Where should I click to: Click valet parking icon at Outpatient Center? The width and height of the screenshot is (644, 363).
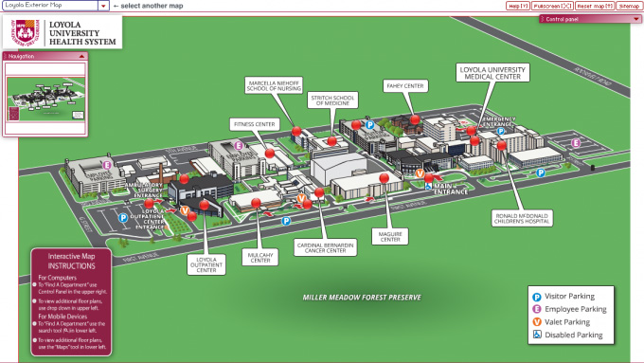tap(185, 211)
